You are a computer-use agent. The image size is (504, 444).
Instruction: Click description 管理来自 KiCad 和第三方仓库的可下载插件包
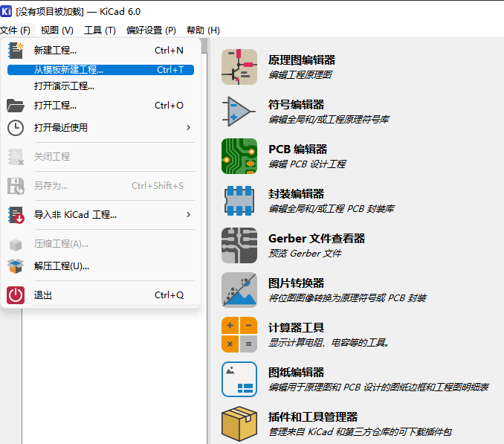[361, 432]
